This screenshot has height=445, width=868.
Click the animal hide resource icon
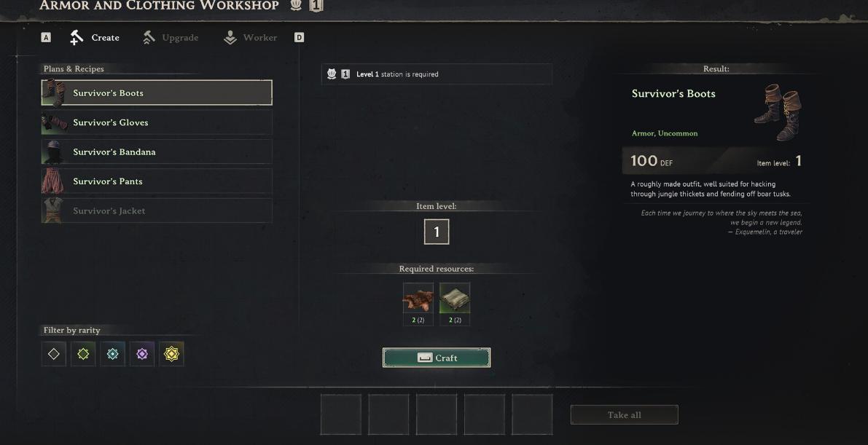pos(418,299)
